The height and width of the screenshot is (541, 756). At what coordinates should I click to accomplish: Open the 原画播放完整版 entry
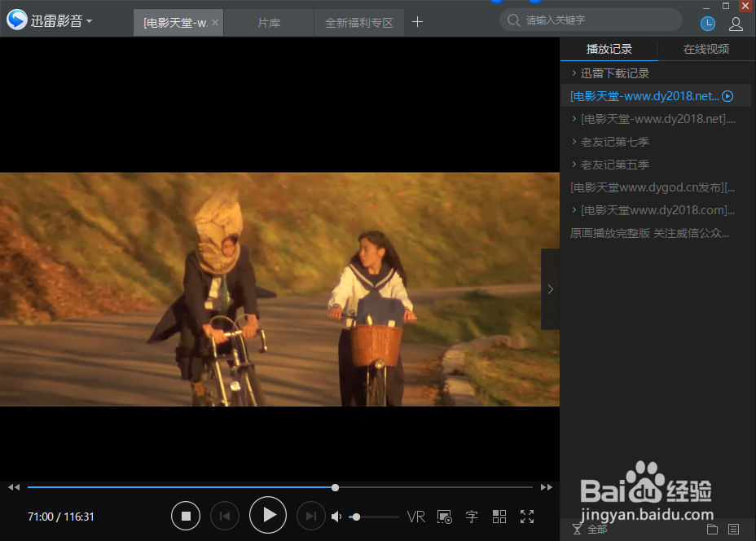(x=649, y=233)
